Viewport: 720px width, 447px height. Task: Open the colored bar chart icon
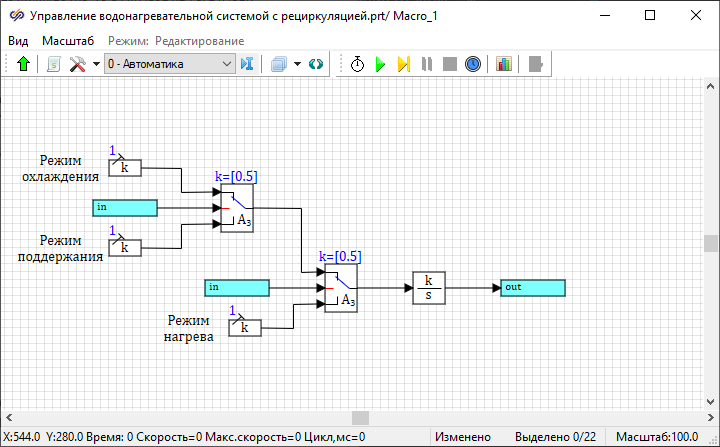[503, 64]
